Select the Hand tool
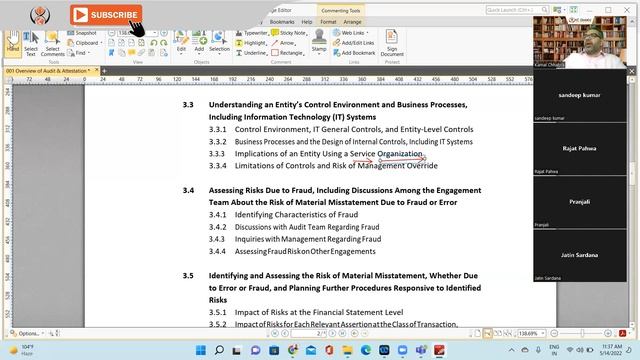This screenshot has height=360, width=640. coord(13,42)
